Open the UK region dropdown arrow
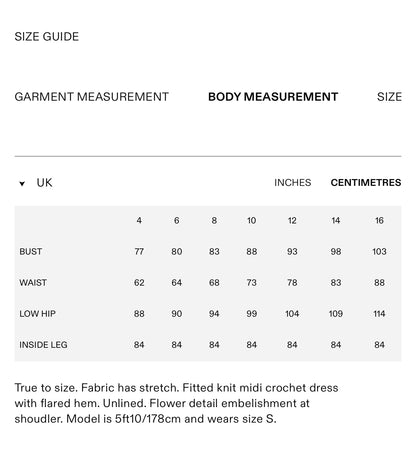The height and width of the screenshot is (466, 416). (x=22, y=183)
